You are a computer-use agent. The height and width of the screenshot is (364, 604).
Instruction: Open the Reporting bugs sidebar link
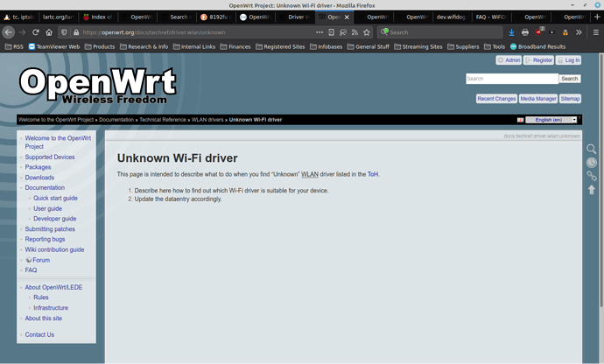(45, 239)
